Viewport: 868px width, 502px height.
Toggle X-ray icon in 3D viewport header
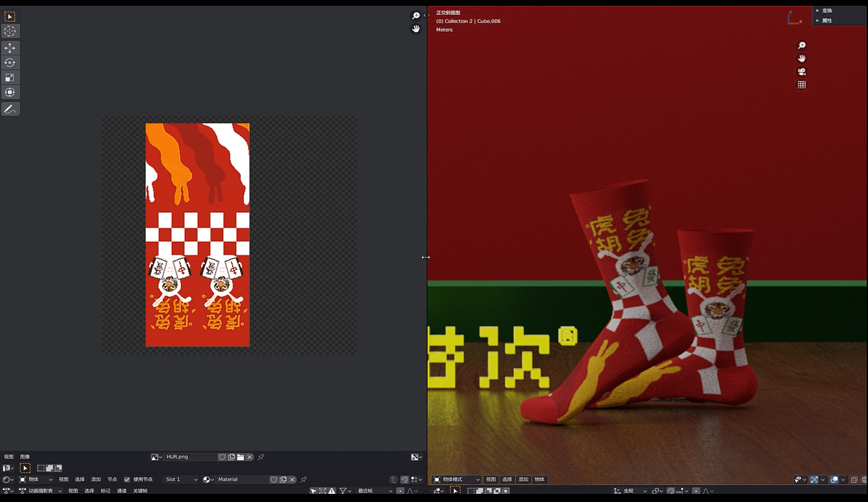(x=854, y=480)
